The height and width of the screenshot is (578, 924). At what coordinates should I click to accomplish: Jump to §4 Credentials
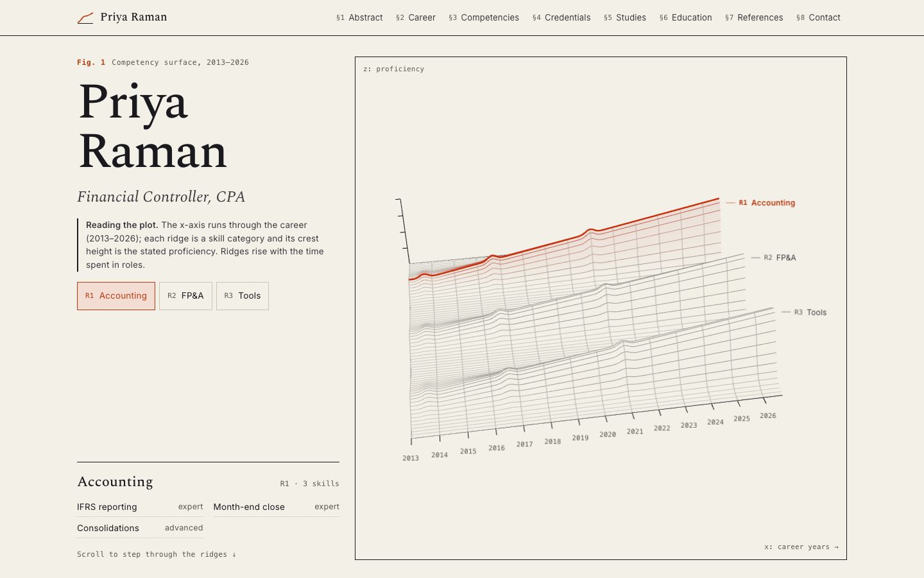[561, 17]
